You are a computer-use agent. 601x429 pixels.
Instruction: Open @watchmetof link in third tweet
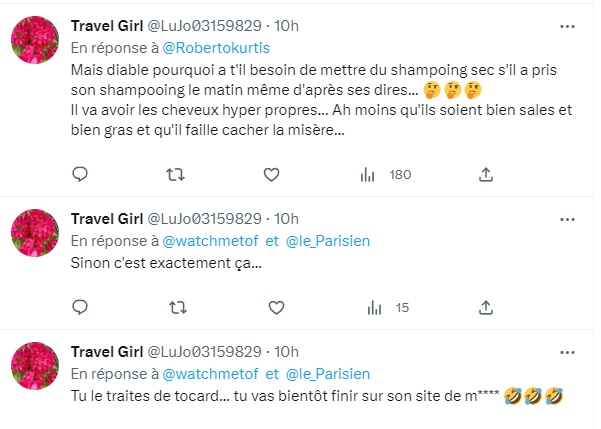[x=201, y=374]
